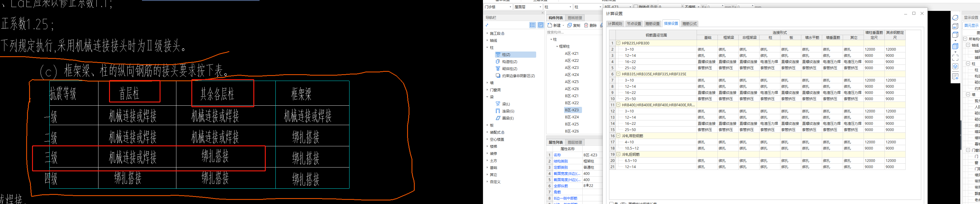Viewport: 980px width, 204px height.
Task: Switch navigation to detail view icon
Action: point(541,25)
